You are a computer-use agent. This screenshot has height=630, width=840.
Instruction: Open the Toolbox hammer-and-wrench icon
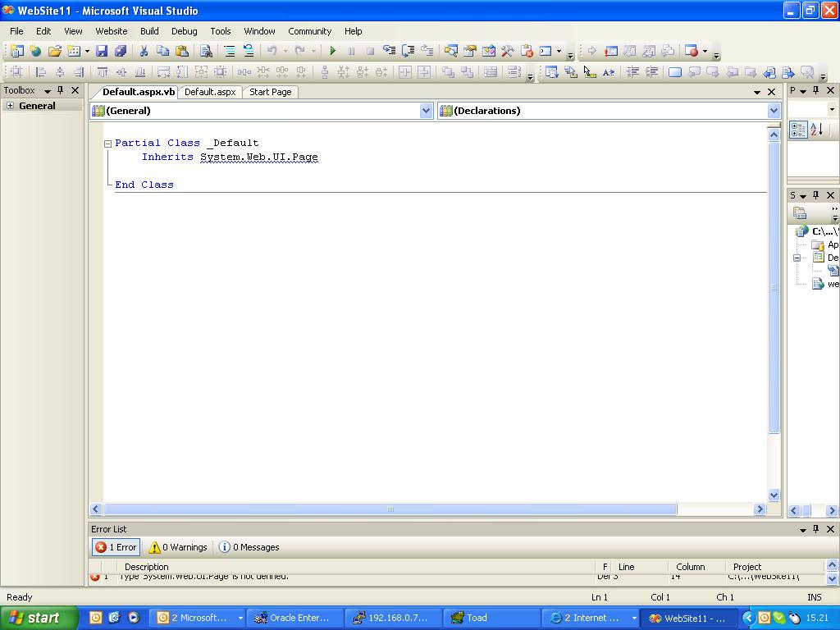[507, 51]
